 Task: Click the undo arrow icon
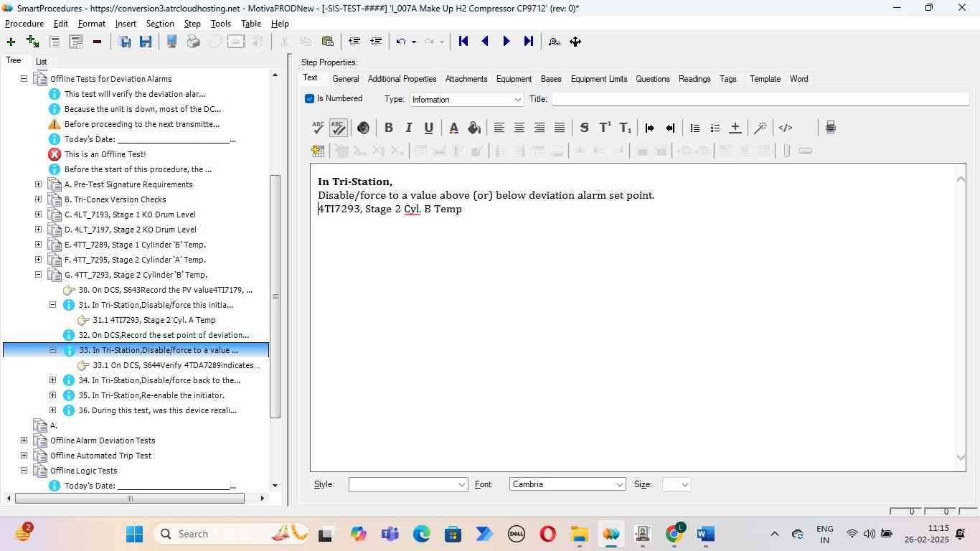point(401,42)
